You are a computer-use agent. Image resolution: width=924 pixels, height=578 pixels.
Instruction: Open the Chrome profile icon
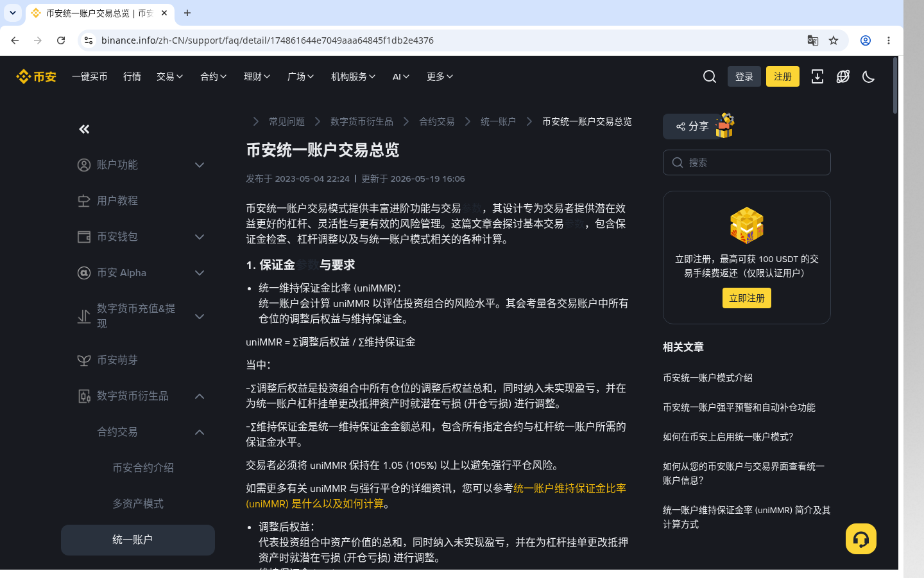point(866,40)
